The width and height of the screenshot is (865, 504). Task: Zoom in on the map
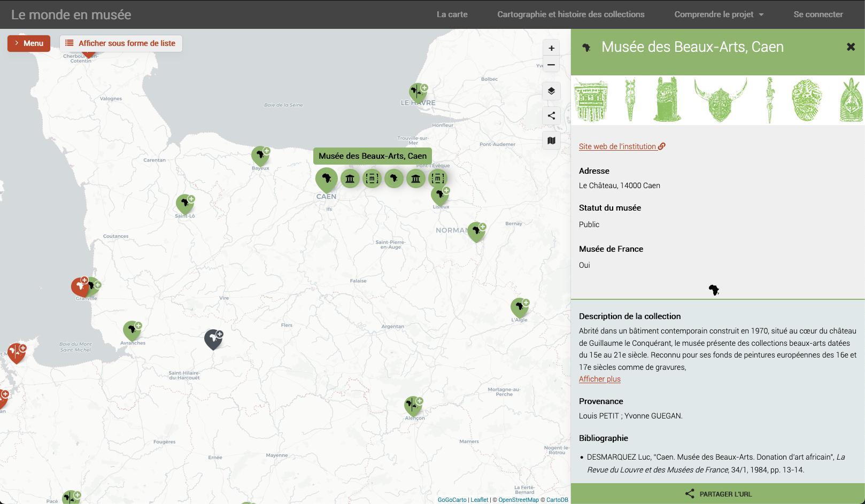[551, 48]
